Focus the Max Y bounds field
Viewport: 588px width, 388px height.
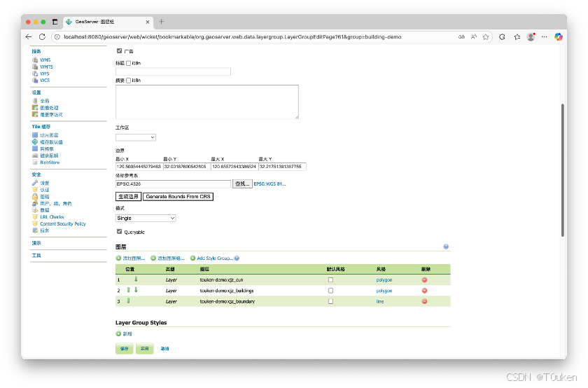[x=282, y=166]
